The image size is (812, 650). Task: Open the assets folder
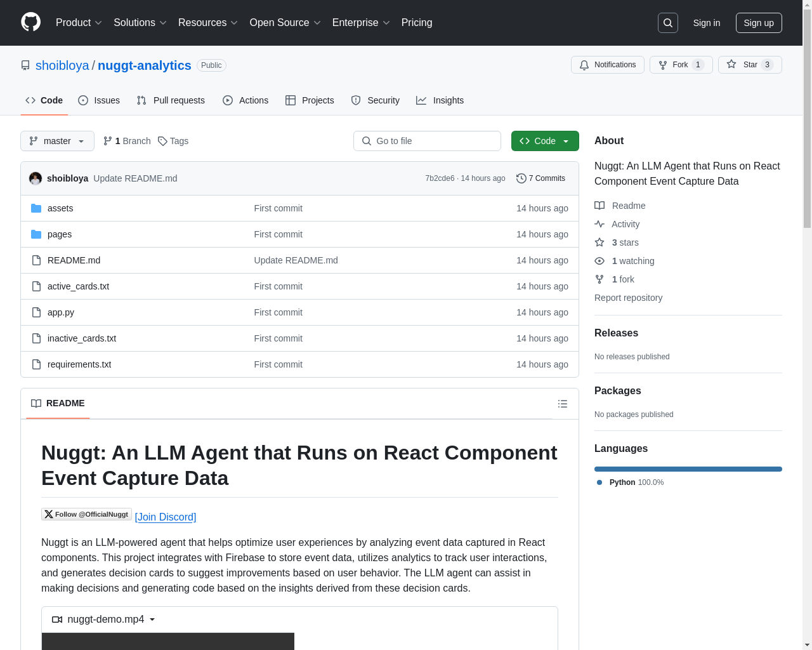click(60, 208)
